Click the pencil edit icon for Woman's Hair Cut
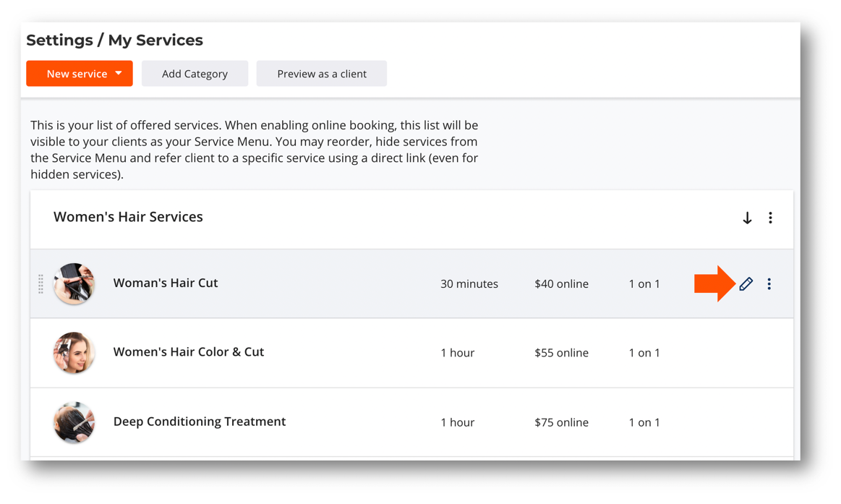Image resolution: width=841 pixels, height=504 pixels. coord(746,284)
